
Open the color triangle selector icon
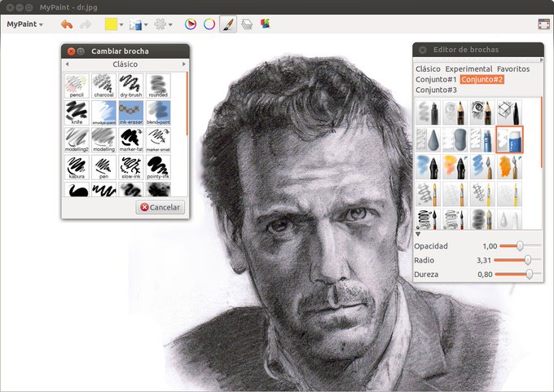click(191, 24)
